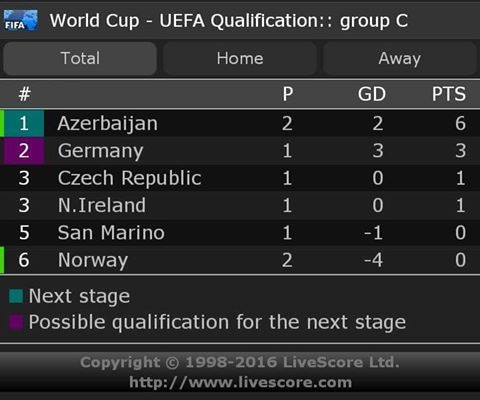The height and width of the screenshot is (400, 480).
Task: Click the teal rank 1 badge
Action: [x=24, y=123]
